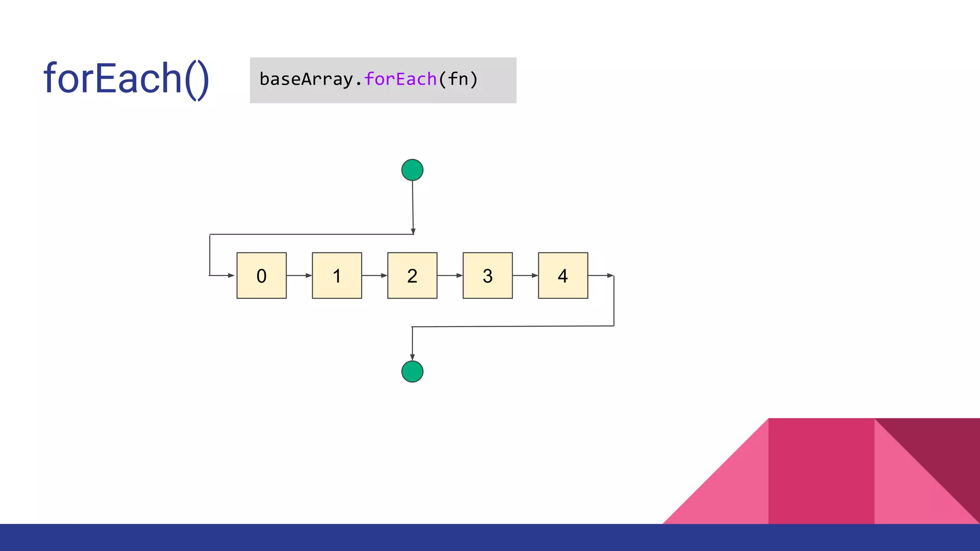This screenshot has height=551, width=980.
Task: Select the array box labeled 2
Action: coord(412,275)
